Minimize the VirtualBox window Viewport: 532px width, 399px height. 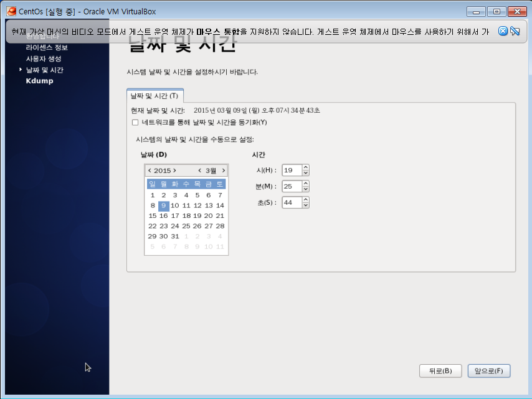click(476, 12)
